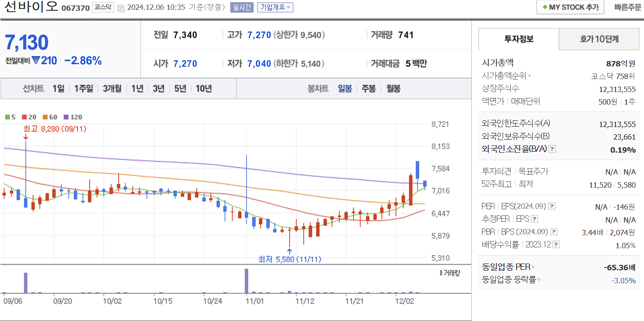Click the current price 7,130
Screen dimensions: 644x321
(26, 42)
